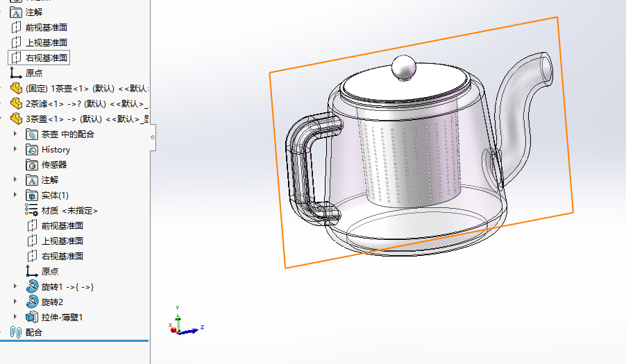Select the 传感器 sensors folder icon
The width and height of the screenshot is (626, 364).
(x=32, y=164)
